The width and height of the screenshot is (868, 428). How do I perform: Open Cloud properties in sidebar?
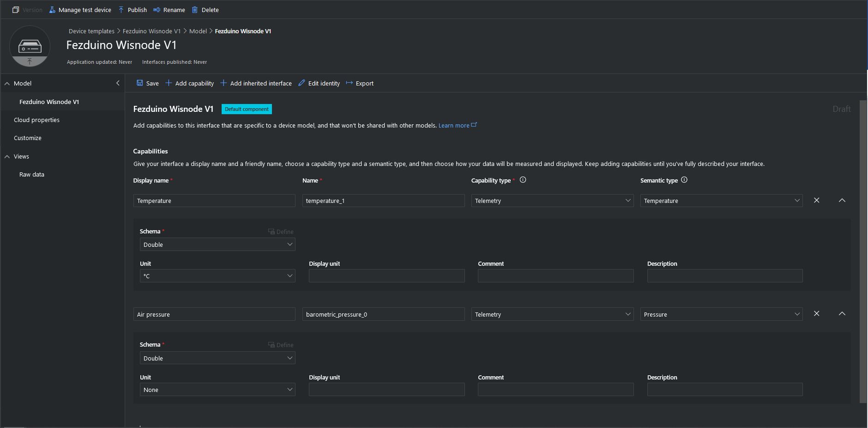tap(36, 120)
